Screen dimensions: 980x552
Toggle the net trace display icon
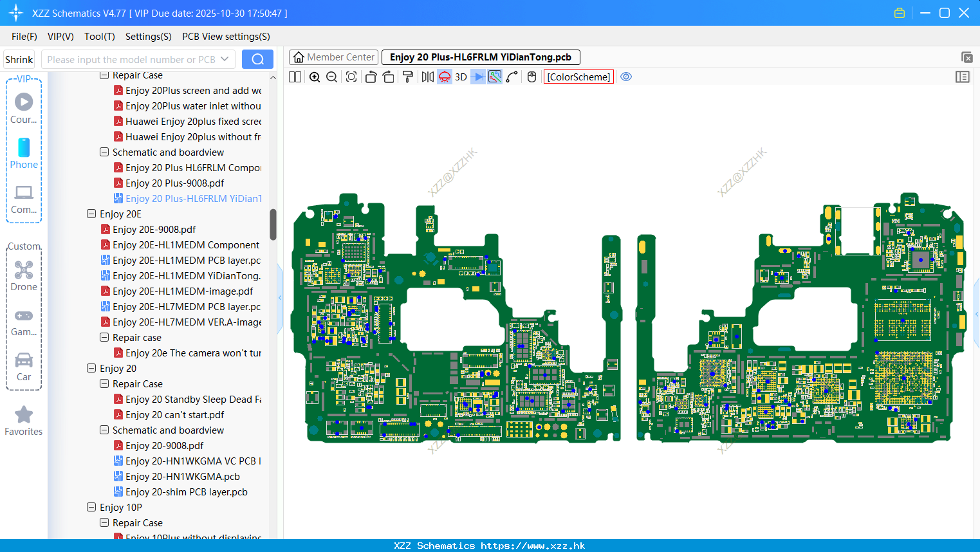click(495, 77)
